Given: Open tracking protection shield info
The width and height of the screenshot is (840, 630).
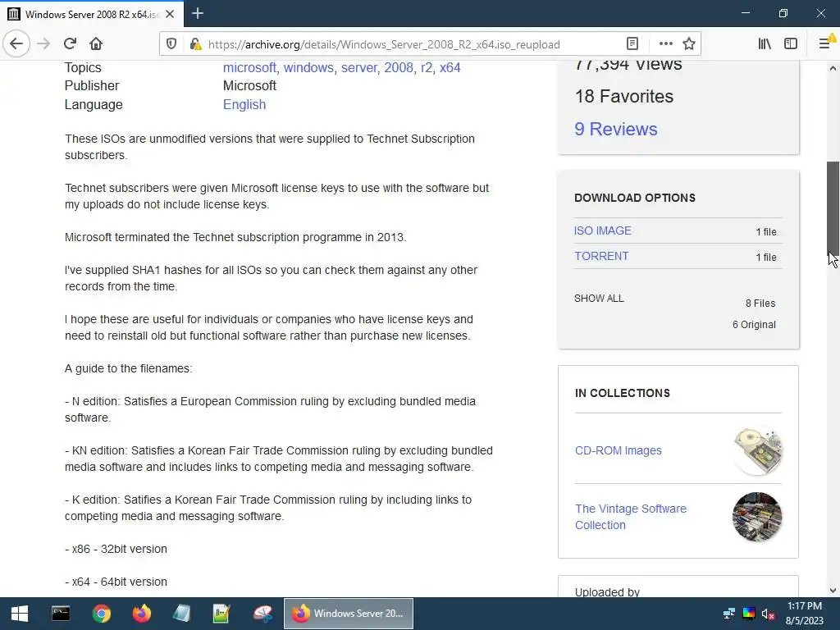Looking at the screenshot, I should (171, 44).
